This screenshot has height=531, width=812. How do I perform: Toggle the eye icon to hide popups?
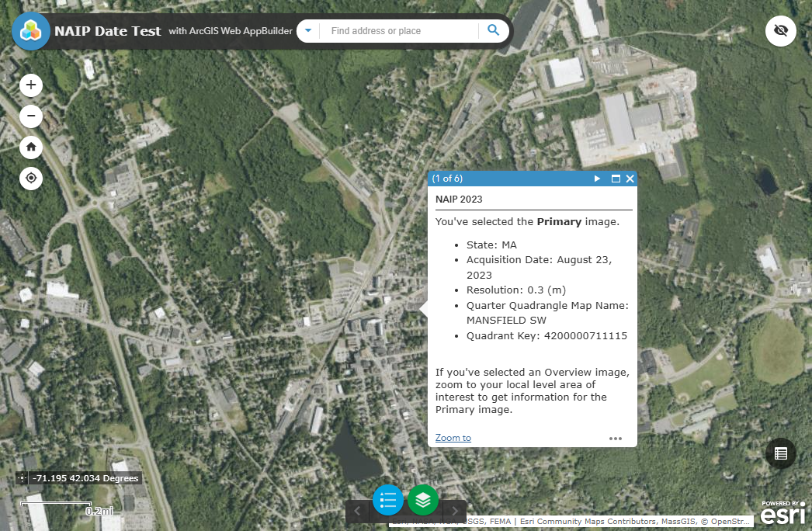point(780,30)
